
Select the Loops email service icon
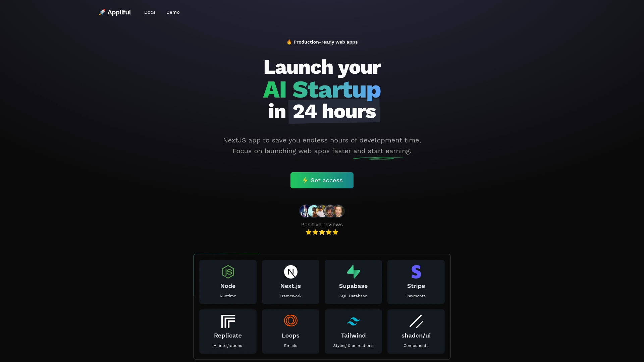290,321
